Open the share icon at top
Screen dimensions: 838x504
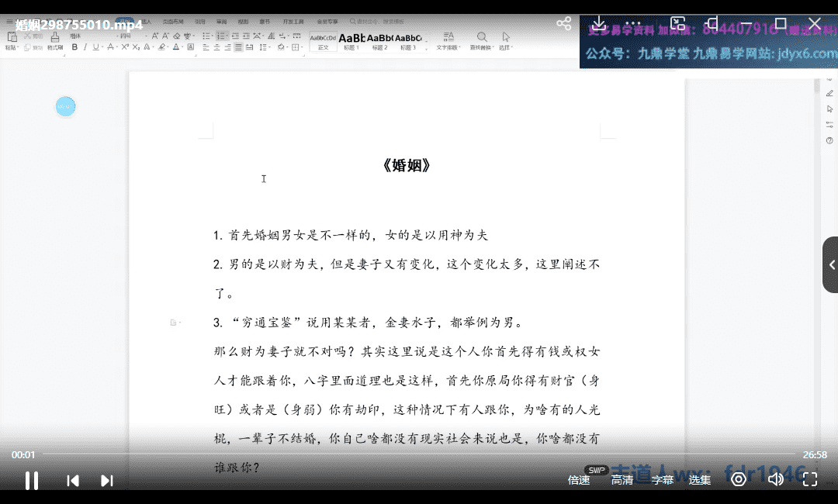(564, 24)
